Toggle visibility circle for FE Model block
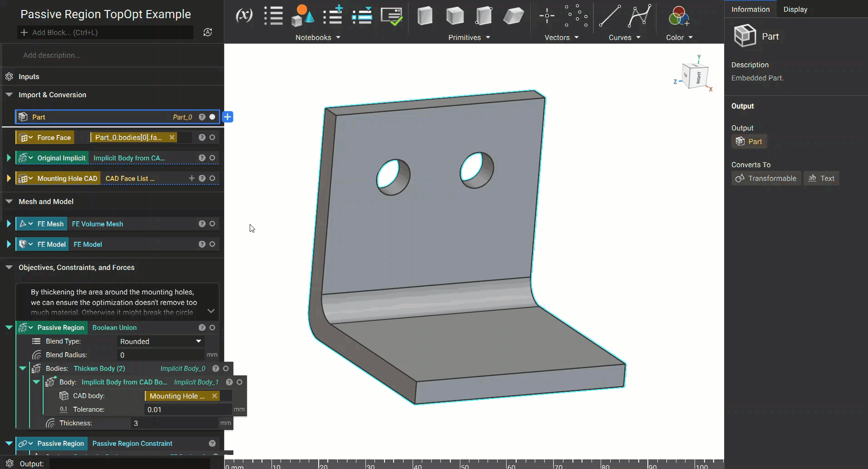Viewport: 868px width, 469px height. [x=212, y=244]
